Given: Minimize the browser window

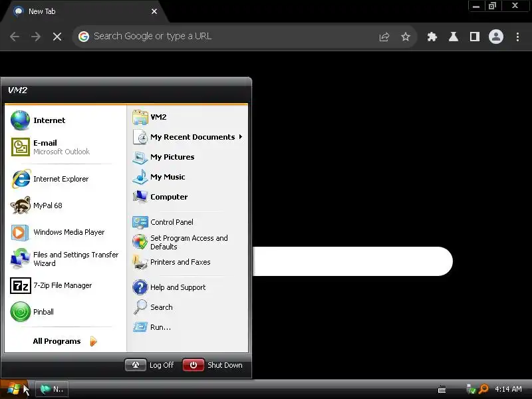Looking at the screenshot, I should coord(476,6).
